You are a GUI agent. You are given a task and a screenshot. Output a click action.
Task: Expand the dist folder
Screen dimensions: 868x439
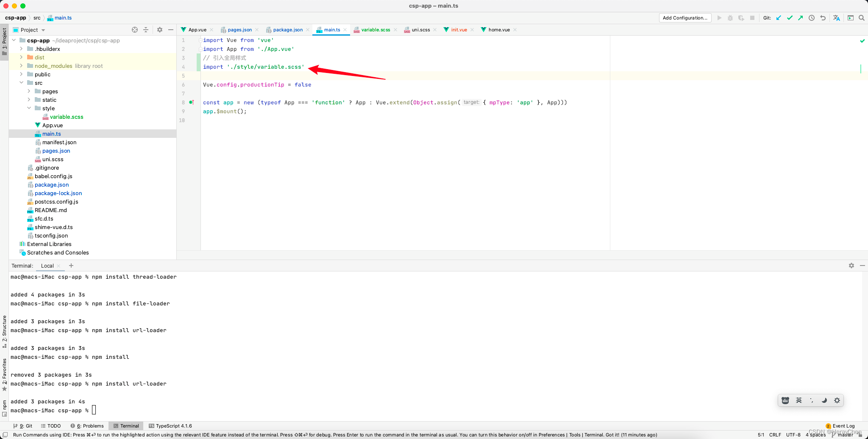click(x=22, y=57)
